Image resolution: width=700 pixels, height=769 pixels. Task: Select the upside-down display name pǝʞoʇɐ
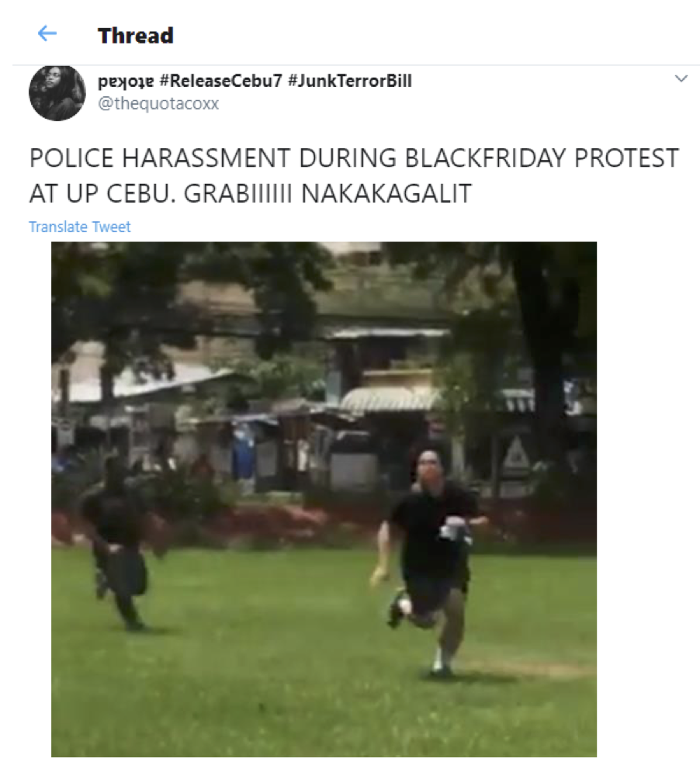coord(126,81)
